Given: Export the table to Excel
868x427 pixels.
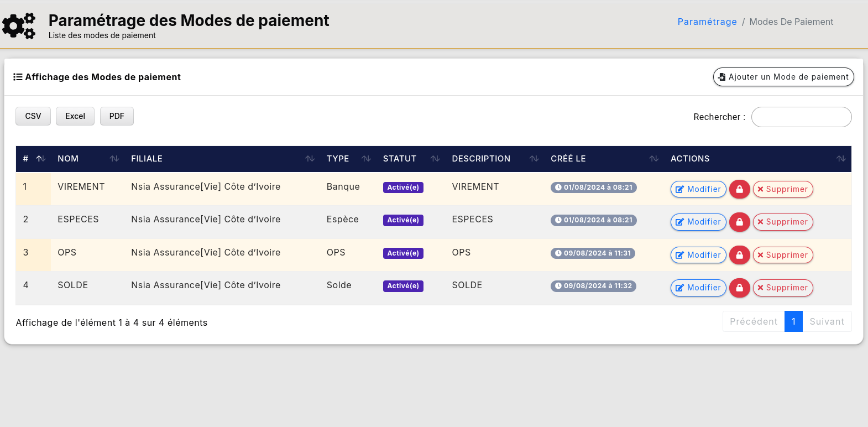Looking at the screenshot, I should 75,116.
